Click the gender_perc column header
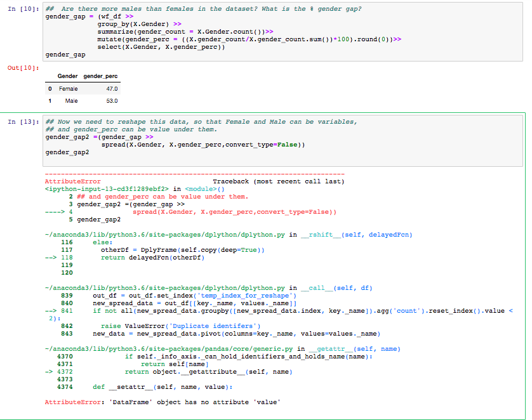Viewport: 532px width, 420px height. click(100, 76)
